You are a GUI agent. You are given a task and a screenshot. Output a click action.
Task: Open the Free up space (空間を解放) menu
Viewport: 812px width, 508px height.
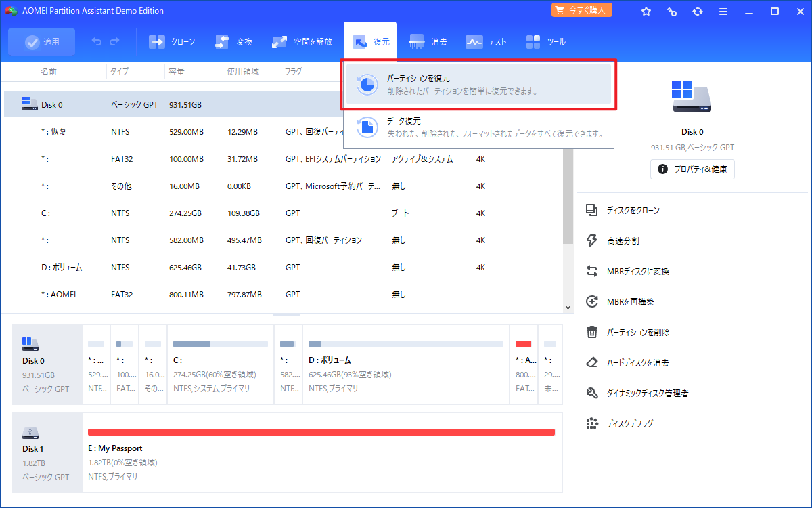pyautogui.click(x=302, y=42)
